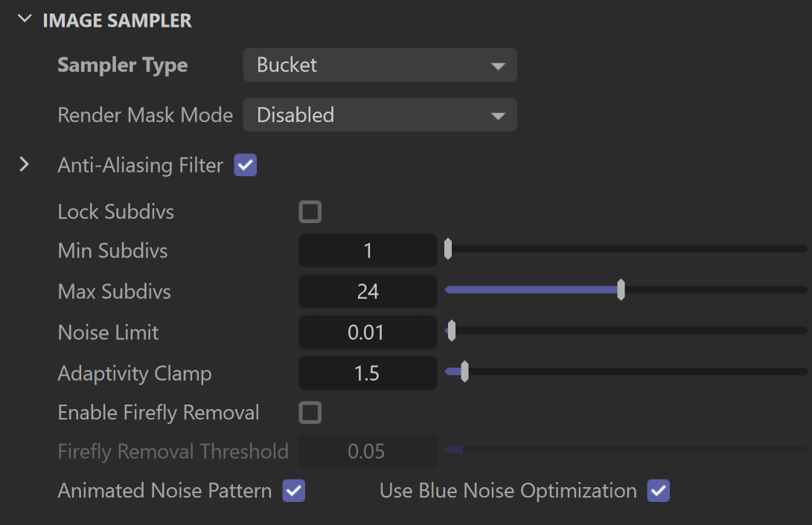Click the Sampler Type label

coord(122,65)
